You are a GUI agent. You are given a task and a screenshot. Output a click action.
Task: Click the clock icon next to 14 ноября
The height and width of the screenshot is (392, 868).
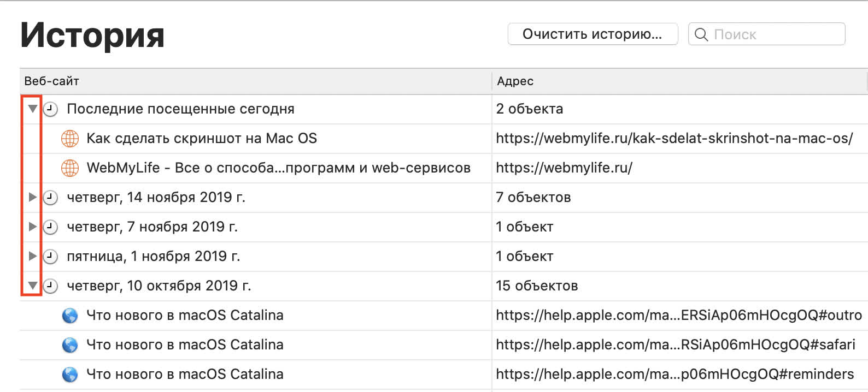pyautogui.click(x=50, y=198)
